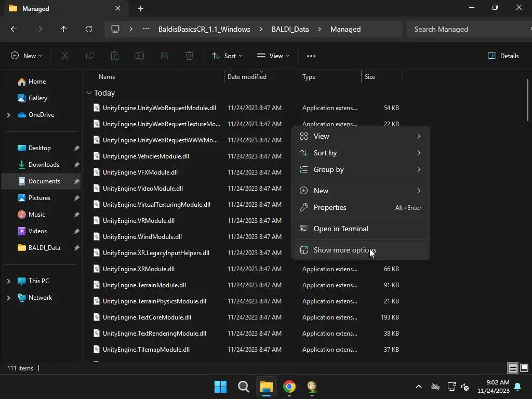
Task: Switch to details list view icon in status bar
Action: 513,368
